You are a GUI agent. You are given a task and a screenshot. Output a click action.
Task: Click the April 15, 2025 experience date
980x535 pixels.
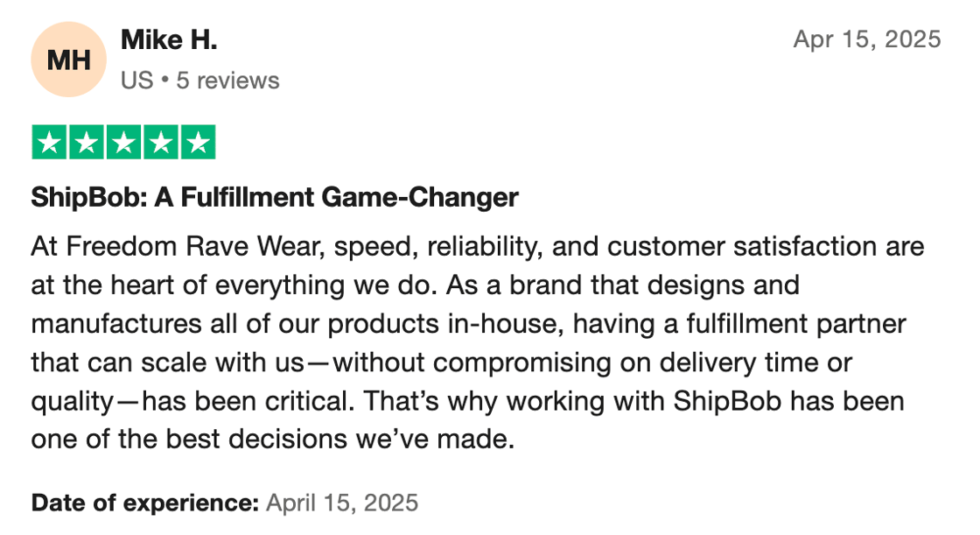click(342, 503)
